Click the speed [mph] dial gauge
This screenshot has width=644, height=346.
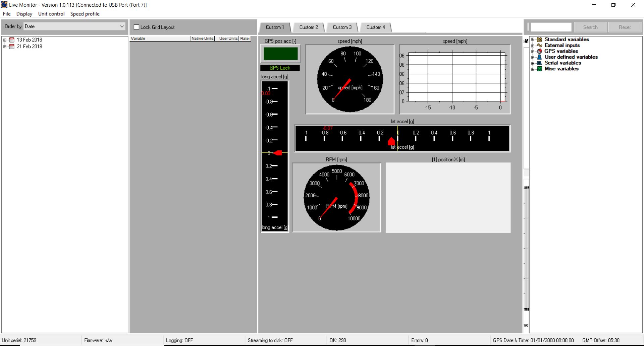(x=350, y=79)
